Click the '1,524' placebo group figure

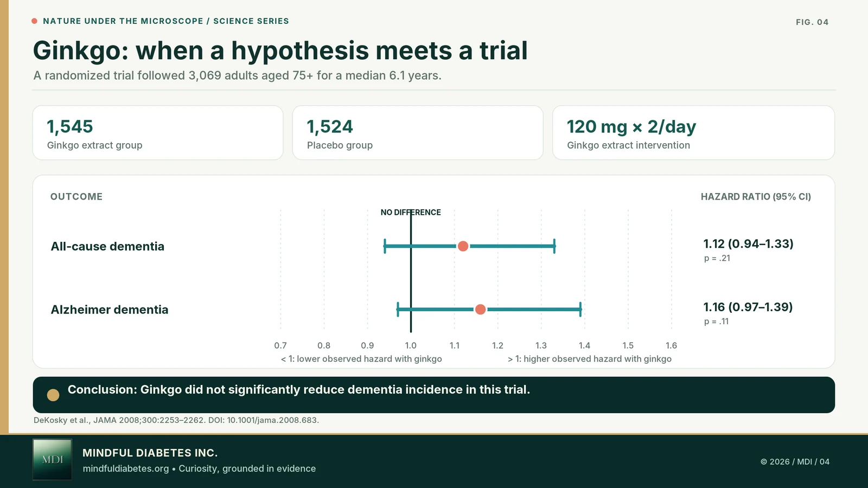(x=330, y=127)
